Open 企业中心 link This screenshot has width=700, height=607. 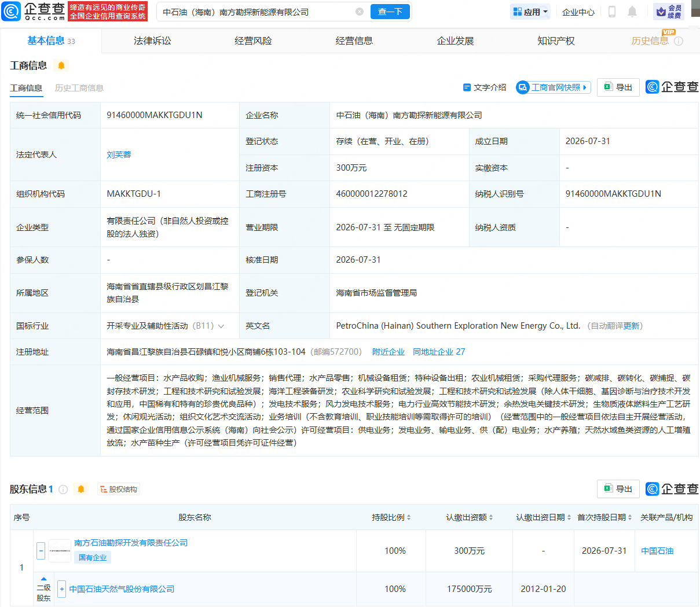pos(578,12)
